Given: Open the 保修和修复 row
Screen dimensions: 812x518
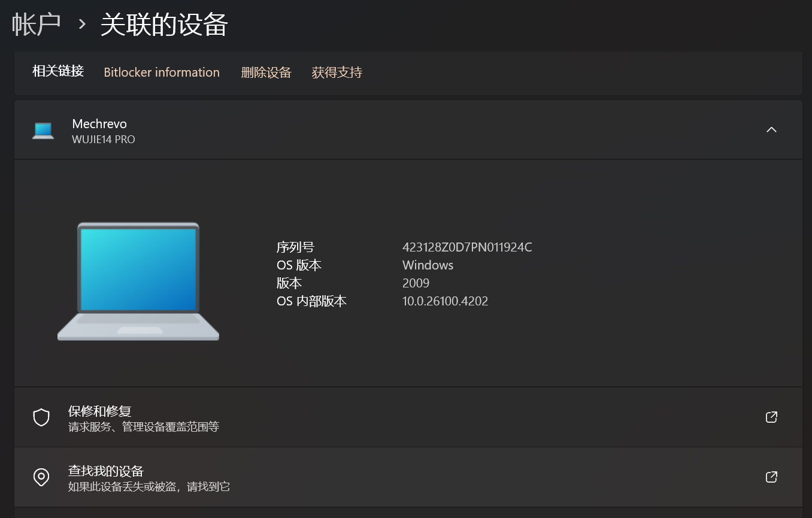Looking at the screenshot, I should point(408,417).
